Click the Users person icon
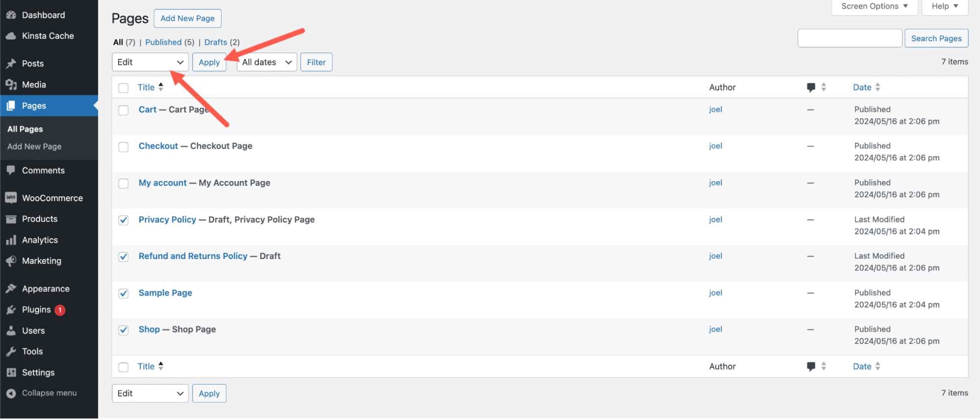980x419 pixels. [x=11, y=331]
